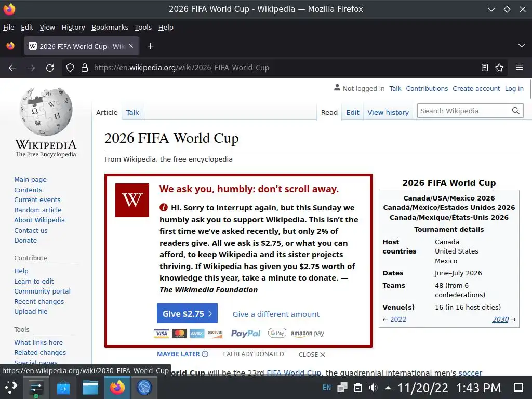Go to 2030 World Cup infobox link
Image resolution: width=532 pixels, height=399 pixels.
pos(500,320)
